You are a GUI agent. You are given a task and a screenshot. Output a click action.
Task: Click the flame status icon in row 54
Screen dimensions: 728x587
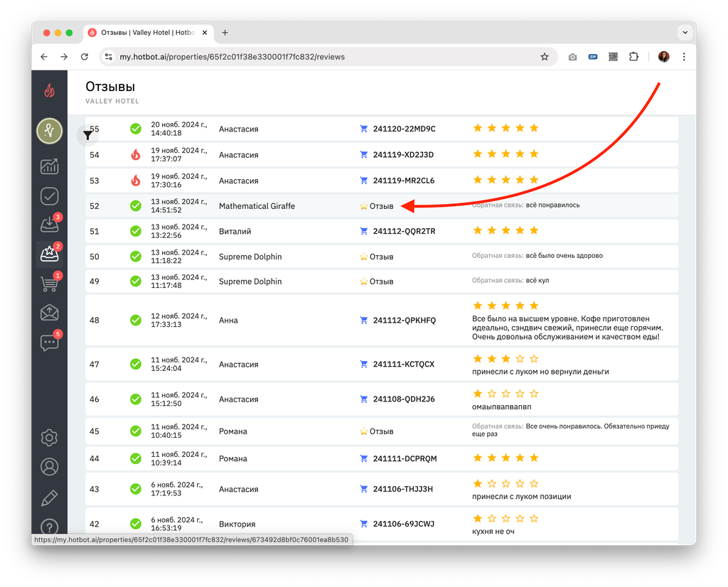point(136,154)
